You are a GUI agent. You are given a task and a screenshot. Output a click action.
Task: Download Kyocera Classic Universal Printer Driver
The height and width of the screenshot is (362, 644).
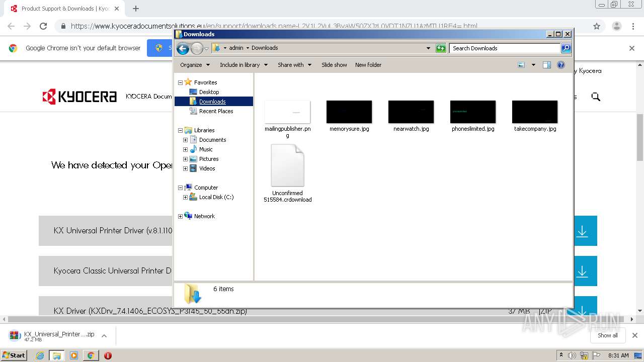[x=582, y=271]
